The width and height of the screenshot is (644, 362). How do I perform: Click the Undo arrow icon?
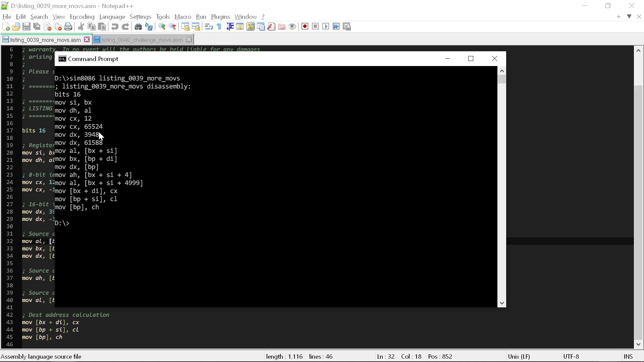[115, 26]
